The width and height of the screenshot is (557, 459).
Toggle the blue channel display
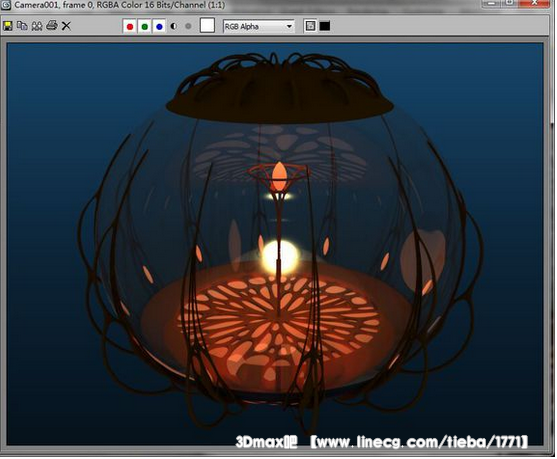pos(159,27)
